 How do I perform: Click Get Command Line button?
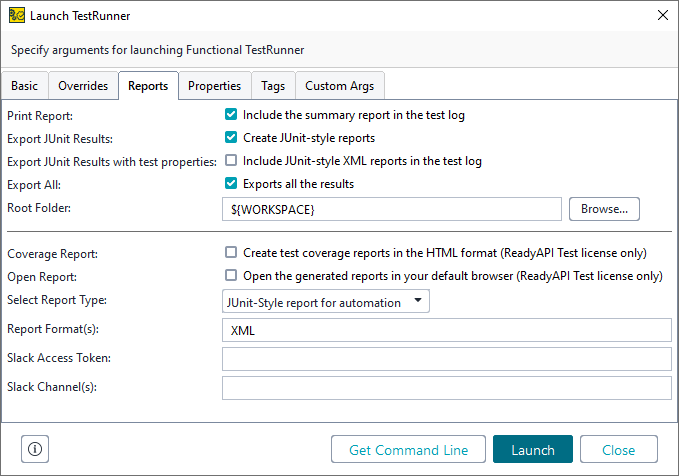click(x=408, y=450)
